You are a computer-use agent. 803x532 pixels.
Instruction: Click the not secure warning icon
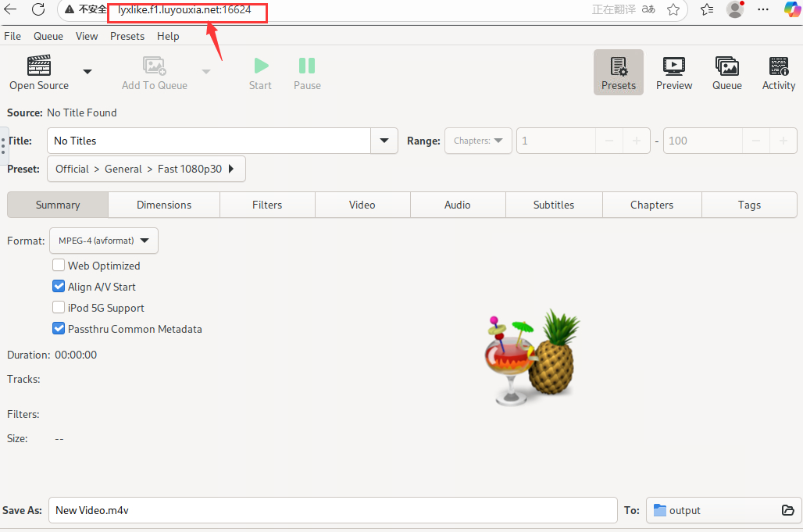tap(70, 9)
